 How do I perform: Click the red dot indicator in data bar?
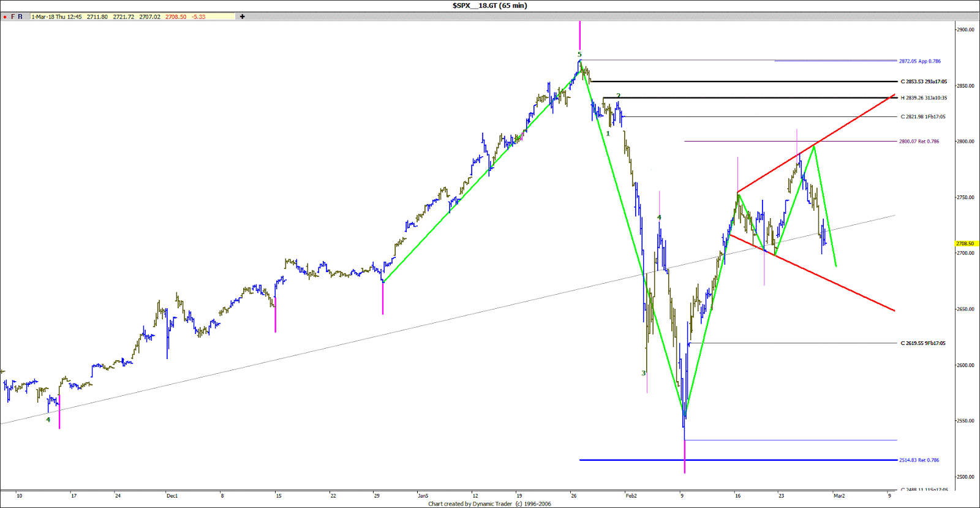pos(5,17)
